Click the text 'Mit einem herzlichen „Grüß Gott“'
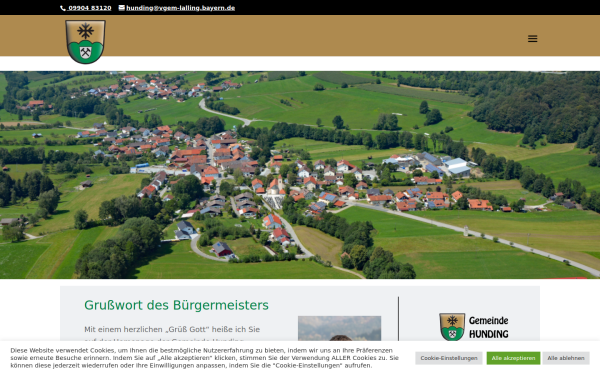Image resolution: width=600 pixels, height=375 pixels. (147, 329)
